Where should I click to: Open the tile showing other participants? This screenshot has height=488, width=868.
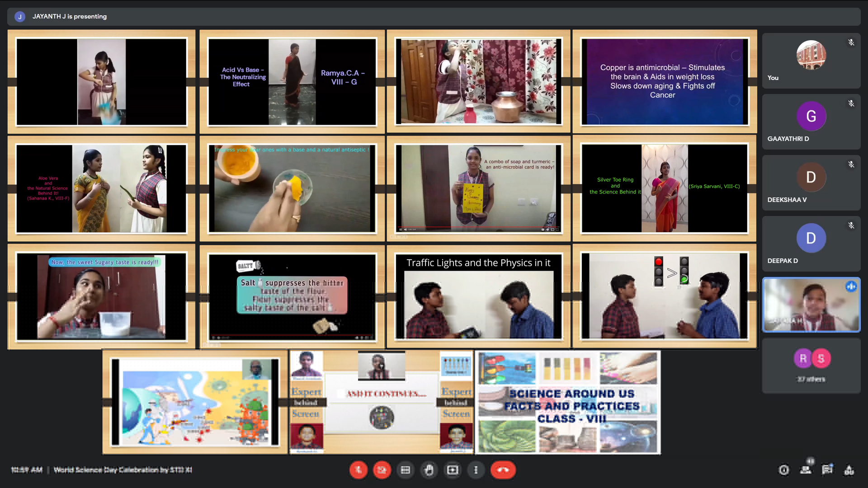point(811,366)
